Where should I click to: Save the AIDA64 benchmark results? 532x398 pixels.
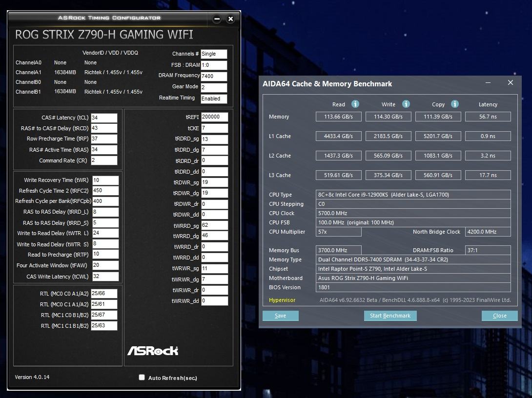[280, 316]
